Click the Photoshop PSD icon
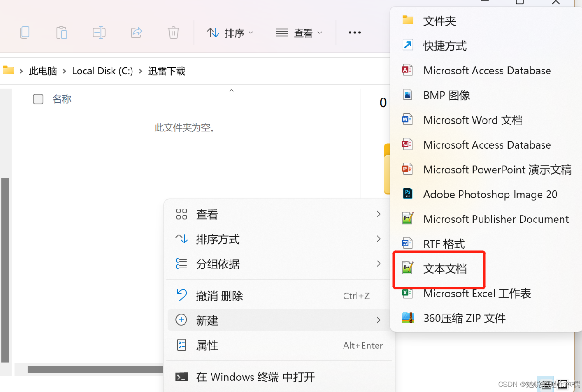582x392 pixels. pos(408,194)
